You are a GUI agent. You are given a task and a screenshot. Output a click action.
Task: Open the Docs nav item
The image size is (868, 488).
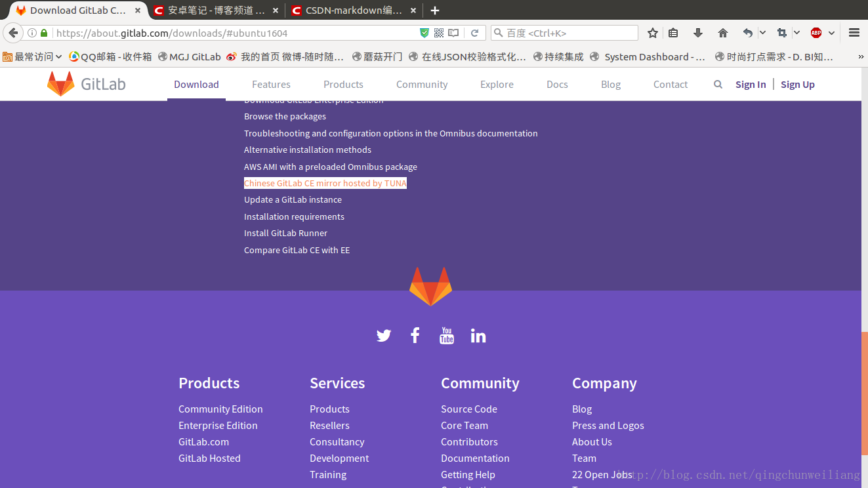click(x=557, y=84)
